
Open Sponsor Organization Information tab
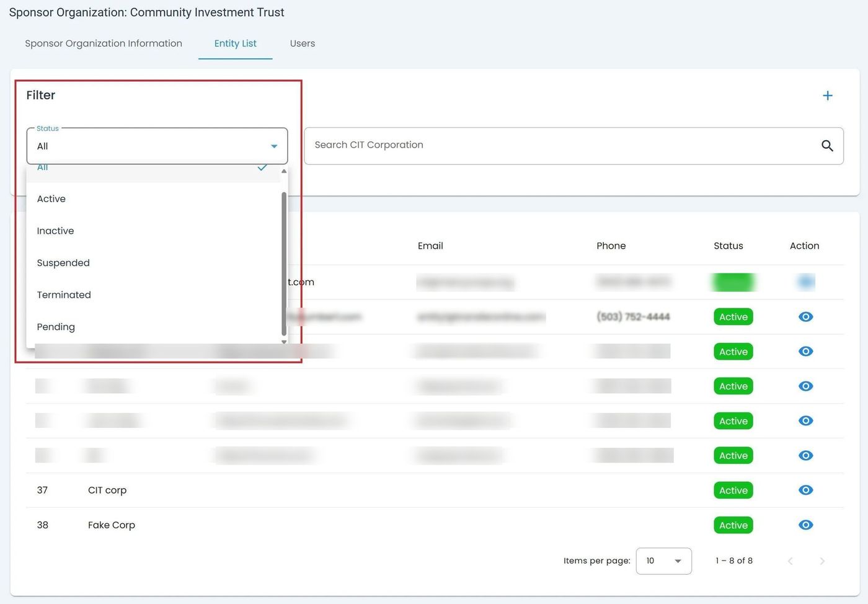coord(104,43)
